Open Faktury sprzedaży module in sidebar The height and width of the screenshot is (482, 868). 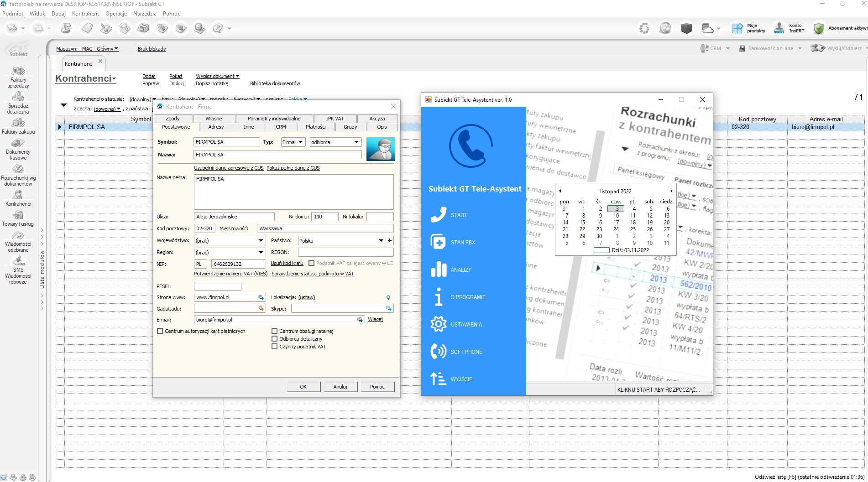click(x=18, y=76)
